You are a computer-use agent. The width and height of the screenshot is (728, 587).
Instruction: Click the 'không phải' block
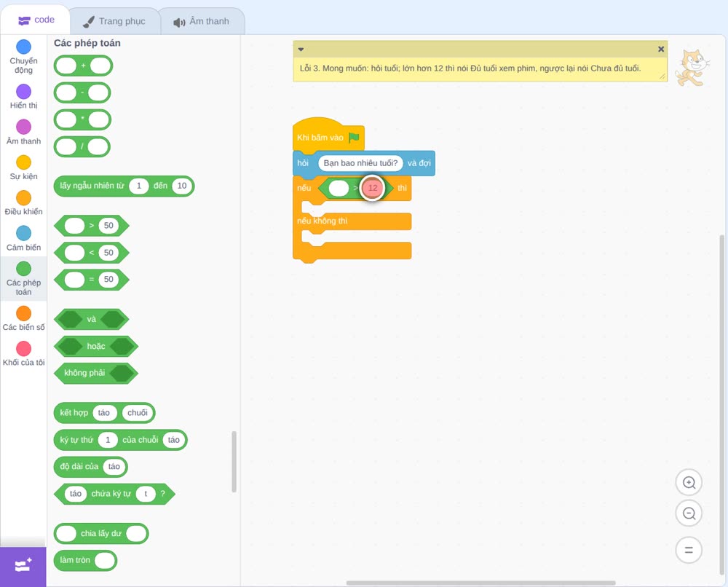(96, 374)
